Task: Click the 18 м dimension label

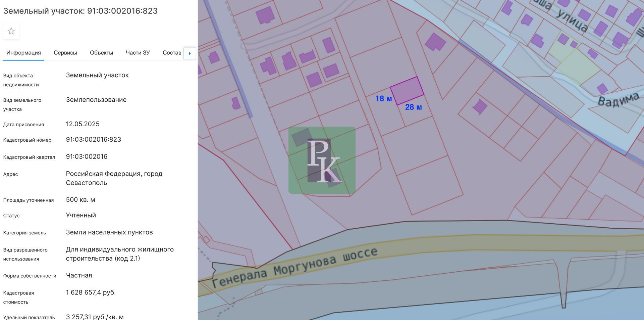Action: click(383, 99)
